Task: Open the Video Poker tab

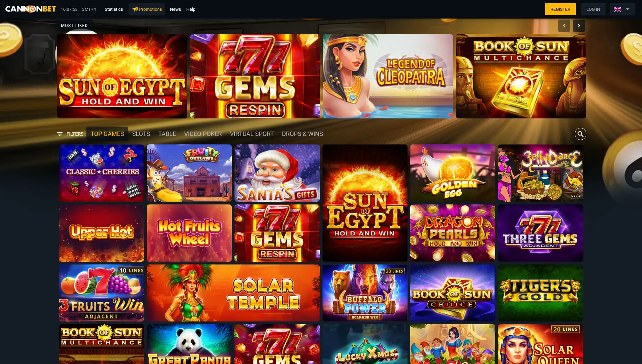Action: tap(203, 134)
